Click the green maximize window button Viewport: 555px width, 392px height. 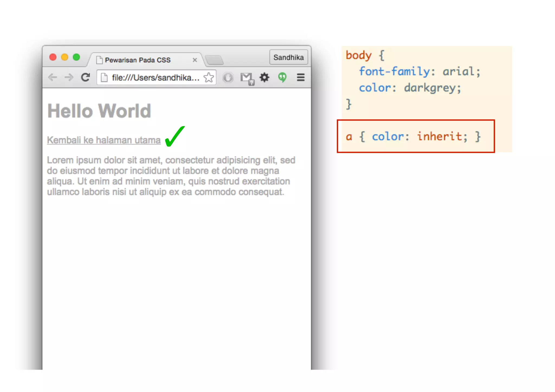76,57
